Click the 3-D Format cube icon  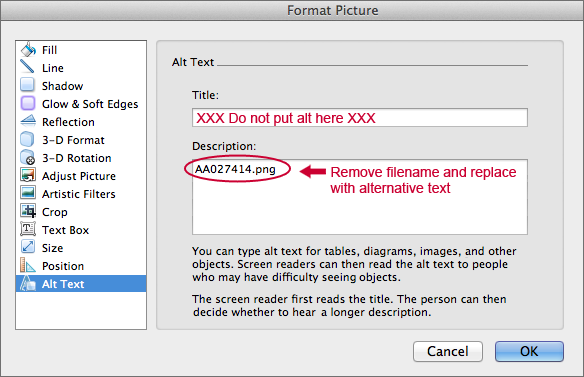[27, 139]
